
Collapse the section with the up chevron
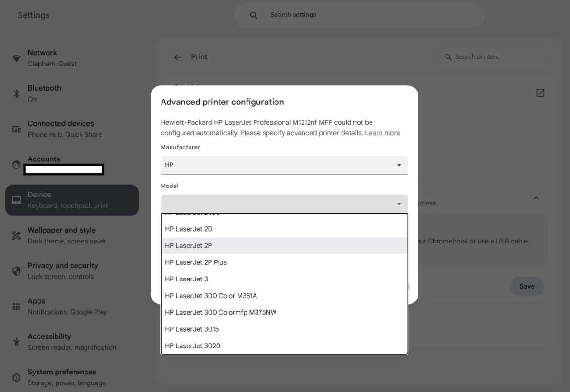tap(536, 198)
